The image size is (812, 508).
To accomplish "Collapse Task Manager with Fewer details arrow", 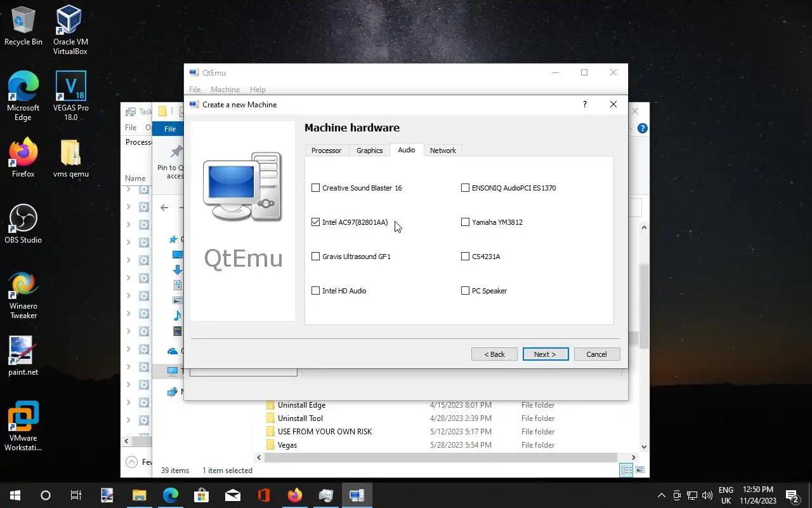I will pyautogui.click(x=131, y=462).
